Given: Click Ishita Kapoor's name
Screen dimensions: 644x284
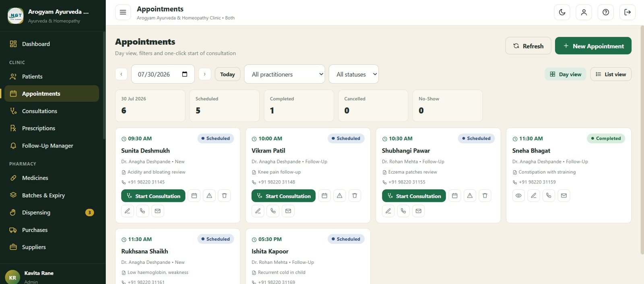Looking at the screenshot, I should (270, 251).
